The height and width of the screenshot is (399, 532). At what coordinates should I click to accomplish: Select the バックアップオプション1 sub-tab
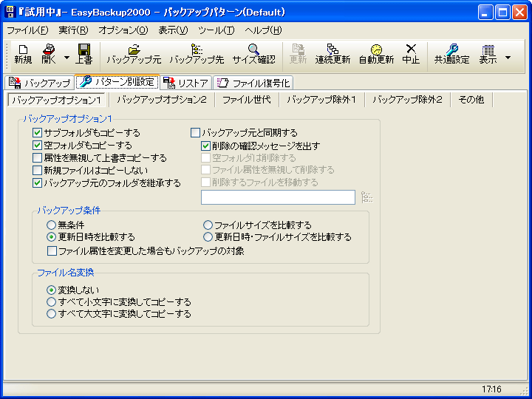click(x=56, y=100)
